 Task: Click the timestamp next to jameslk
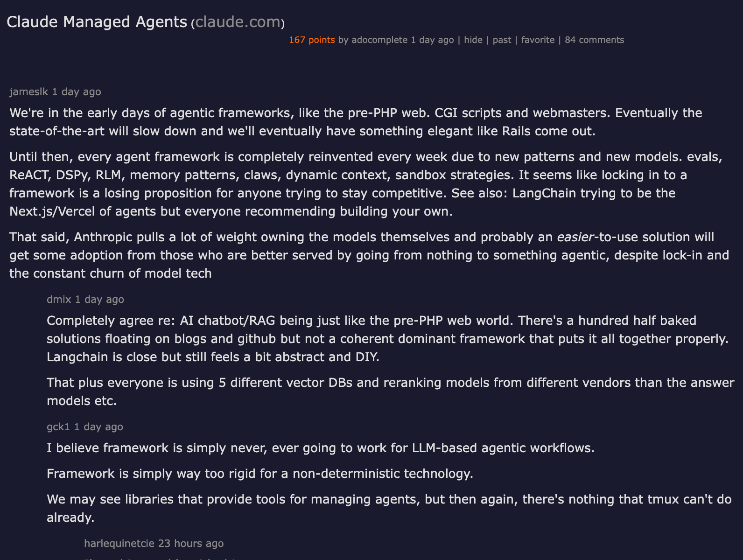77,91
